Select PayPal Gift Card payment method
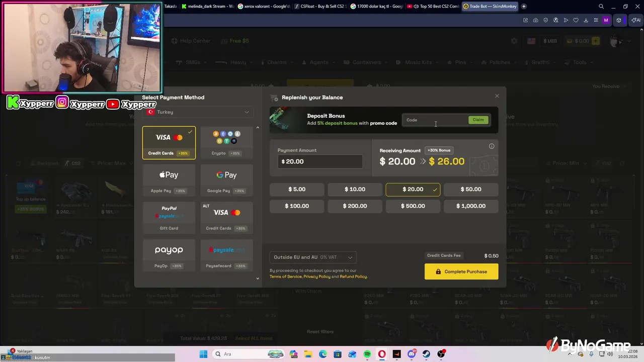 169,218
